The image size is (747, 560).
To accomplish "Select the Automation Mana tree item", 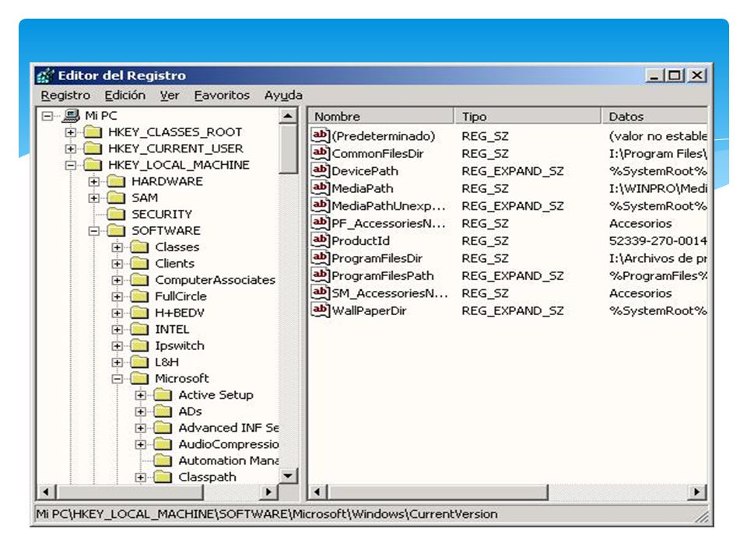I will pyautogui.click(x=228, y=460).
